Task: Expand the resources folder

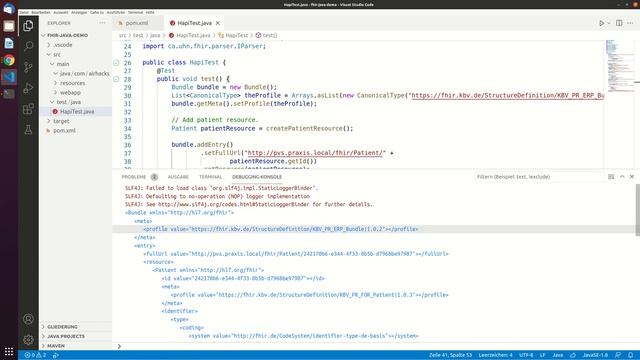Action: tap(72, 83)
